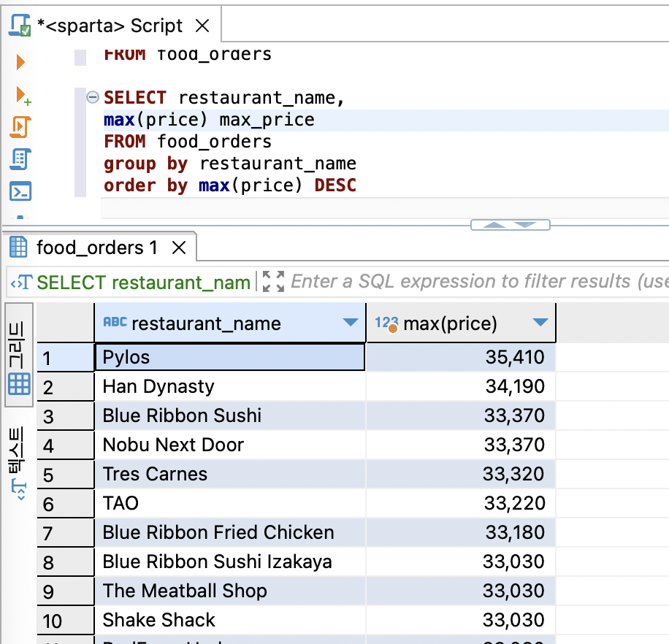Select the Nobu Next Door cell
This screenshot has width=669, height=644.
[229, 445]
